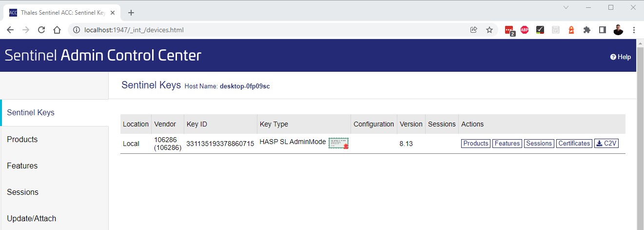Click the Sentinel Admin Control Center title
Screen dimensions: 644x230
click(103, 55)
